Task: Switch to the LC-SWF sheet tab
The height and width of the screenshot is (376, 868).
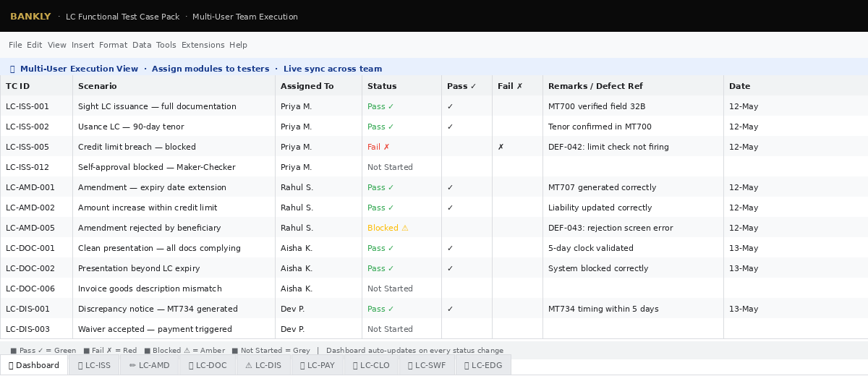Action: (427, 365)
